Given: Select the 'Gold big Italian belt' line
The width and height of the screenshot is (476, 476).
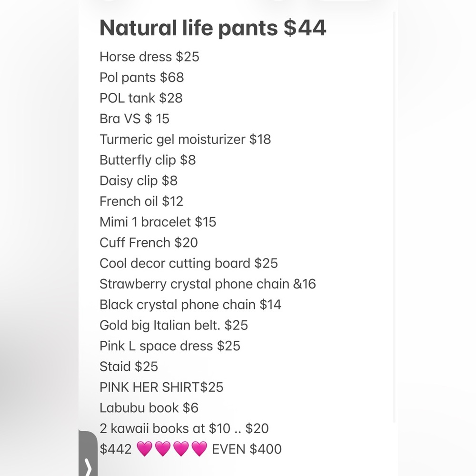Looking at the screenshot, I should [x=174, y=325].
